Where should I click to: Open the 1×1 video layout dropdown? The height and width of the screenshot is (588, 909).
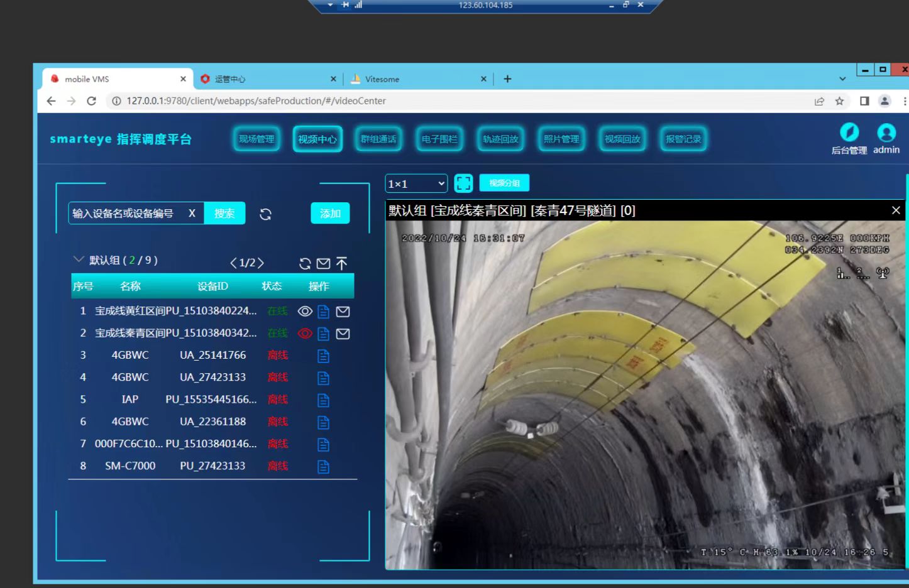(x=416, y=183)
